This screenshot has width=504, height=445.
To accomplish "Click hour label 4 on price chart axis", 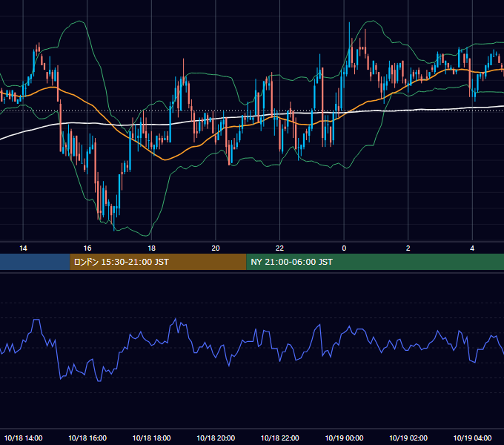I will pyautogui.click(x=472, y=248).
